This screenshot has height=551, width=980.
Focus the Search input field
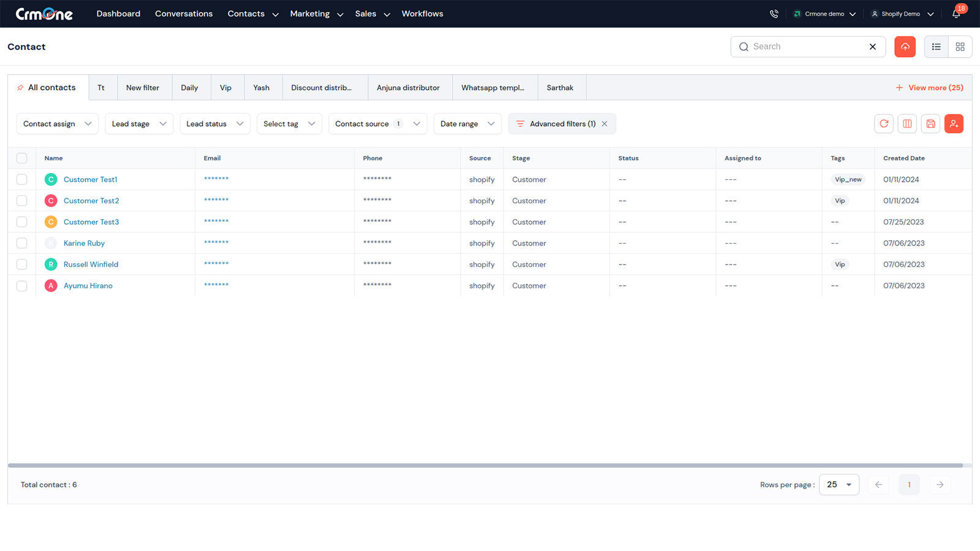(x=808, y=47)
